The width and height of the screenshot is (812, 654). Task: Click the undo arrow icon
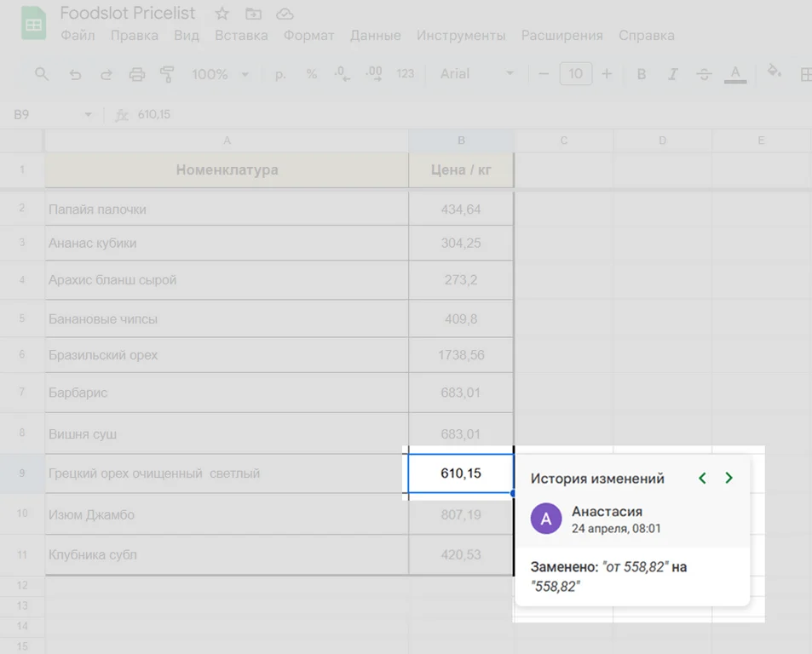point(75,74)
